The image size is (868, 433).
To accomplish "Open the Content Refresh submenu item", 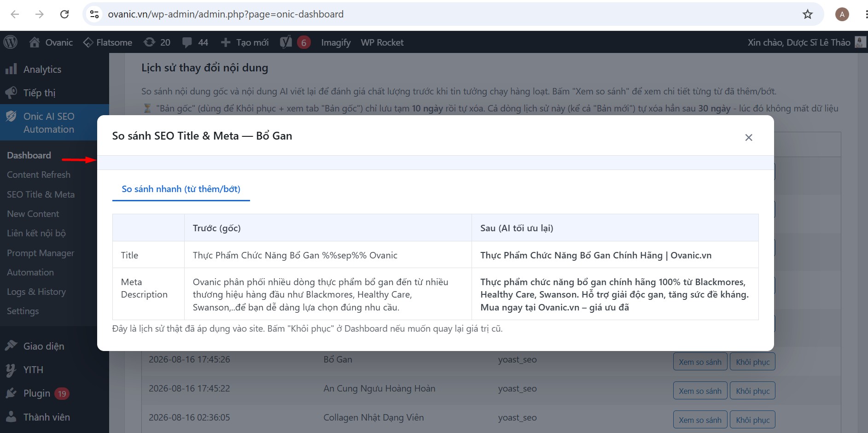I will click(39, 175).
